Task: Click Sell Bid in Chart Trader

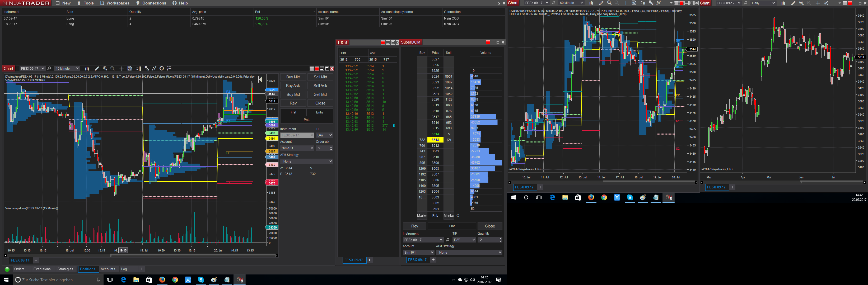Action: [x=320, y=94]
